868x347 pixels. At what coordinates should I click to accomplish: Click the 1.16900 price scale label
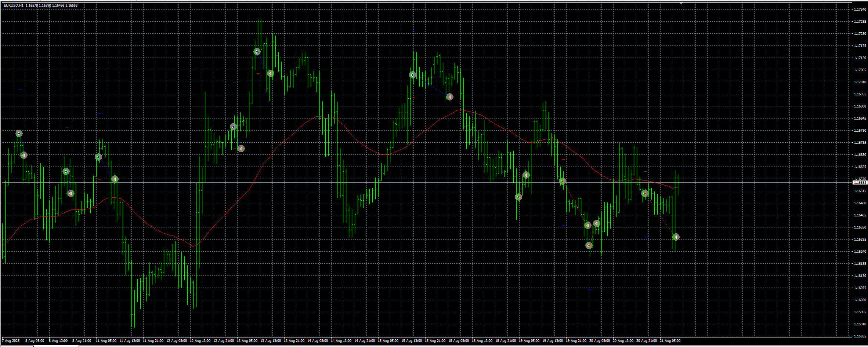(860, 106)
